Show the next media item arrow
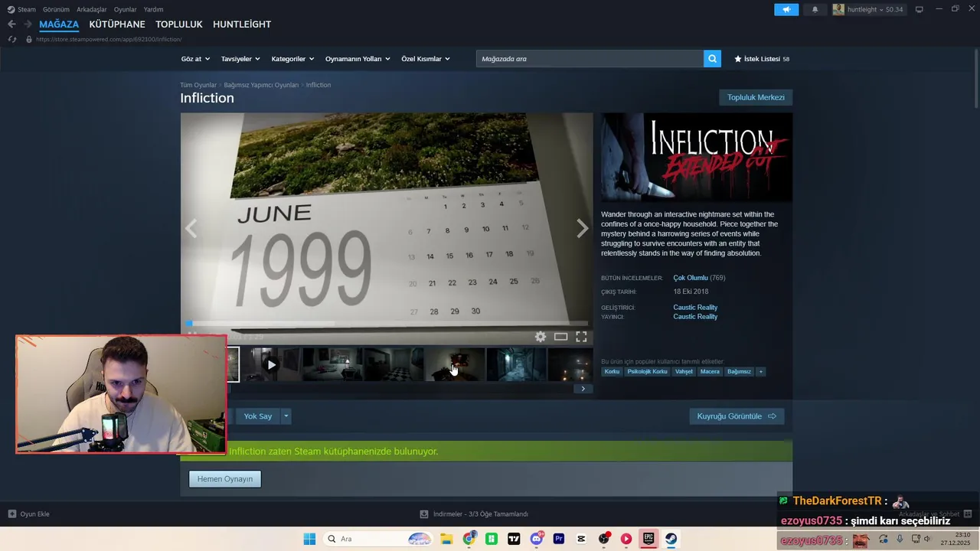 pos(582,228)
